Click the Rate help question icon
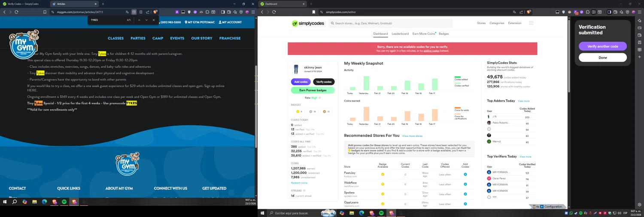Image resolution: width=644 pixels, height=217 pixels. click(320, 98)
